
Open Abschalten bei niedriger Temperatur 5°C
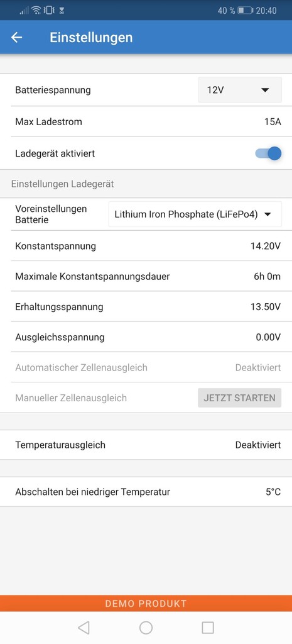pos(146,492)
